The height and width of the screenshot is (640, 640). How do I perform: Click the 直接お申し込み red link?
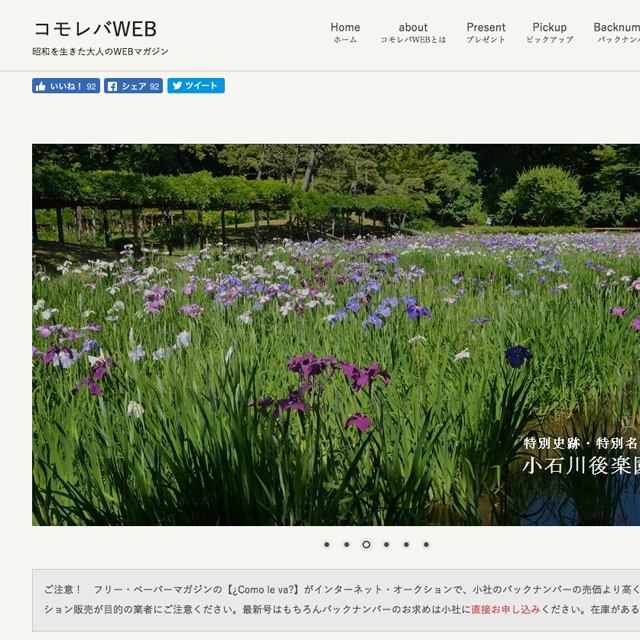(x=506, y=609)
